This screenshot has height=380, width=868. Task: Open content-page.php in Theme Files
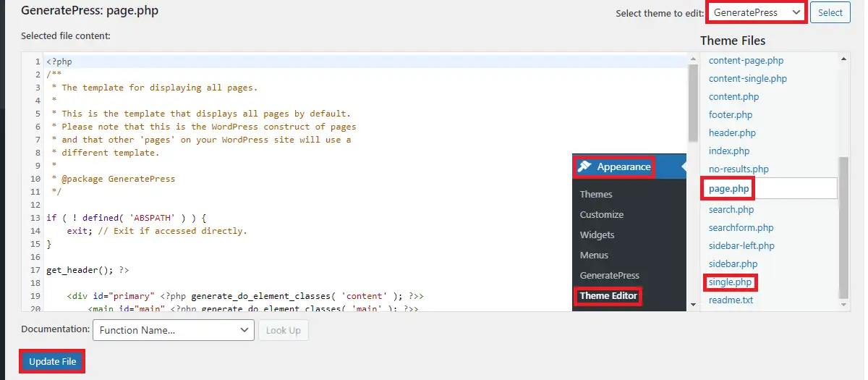coord(746,61)
